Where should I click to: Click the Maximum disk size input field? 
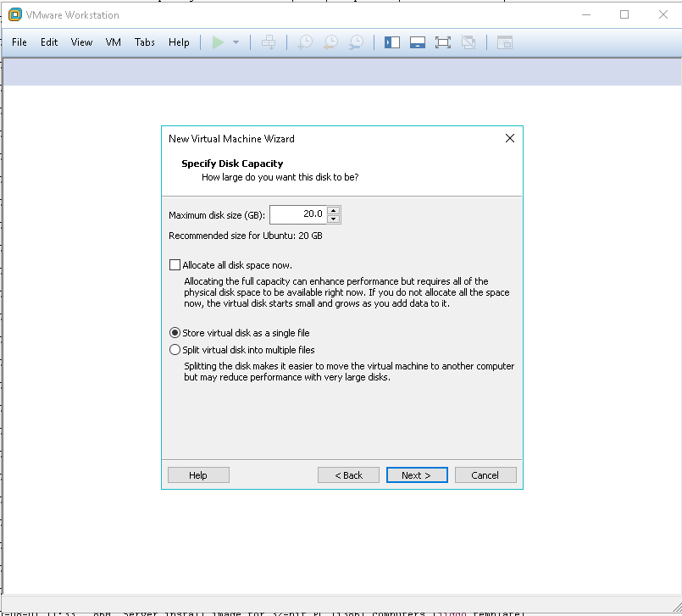click(x=298, y=214)
